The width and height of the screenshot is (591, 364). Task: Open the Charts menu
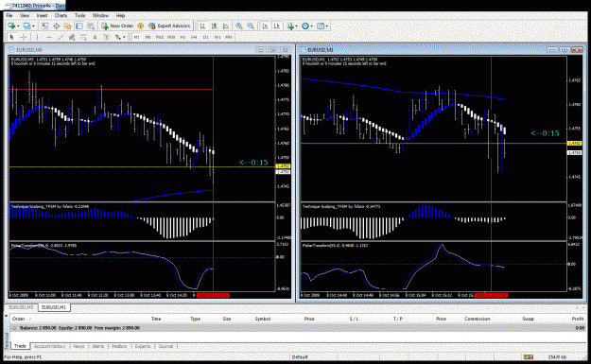(61, 15)
